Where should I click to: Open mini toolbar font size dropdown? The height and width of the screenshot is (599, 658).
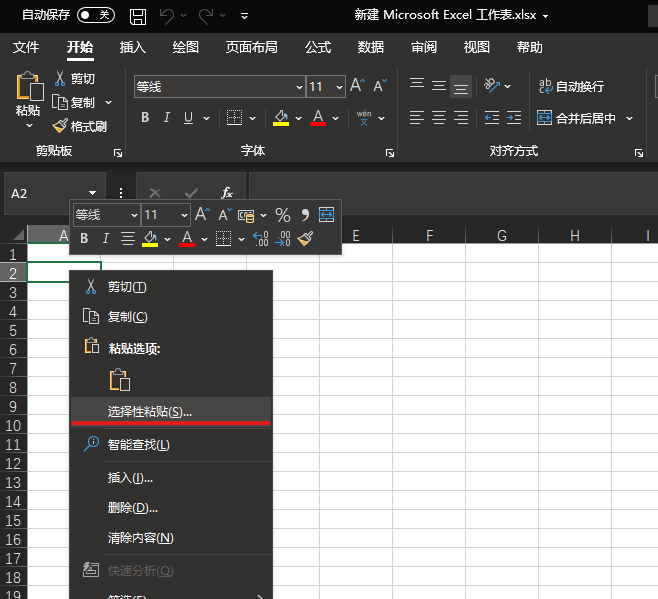184,215
